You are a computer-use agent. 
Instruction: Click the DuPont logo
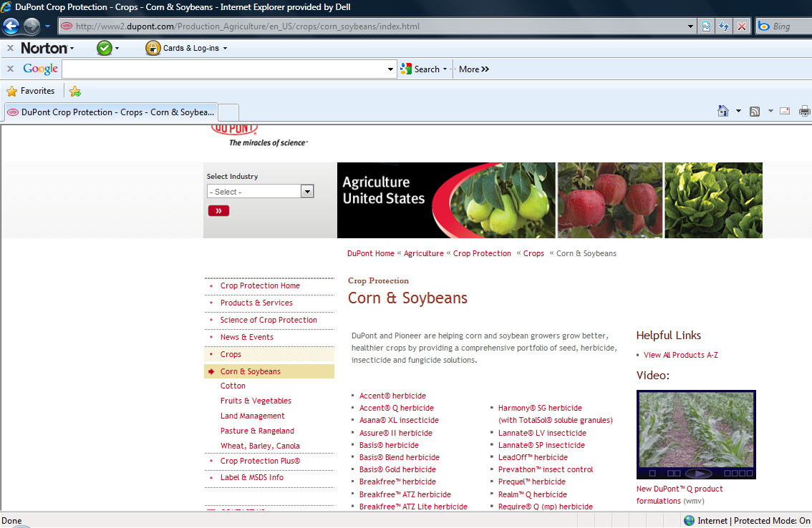[235, 129]
